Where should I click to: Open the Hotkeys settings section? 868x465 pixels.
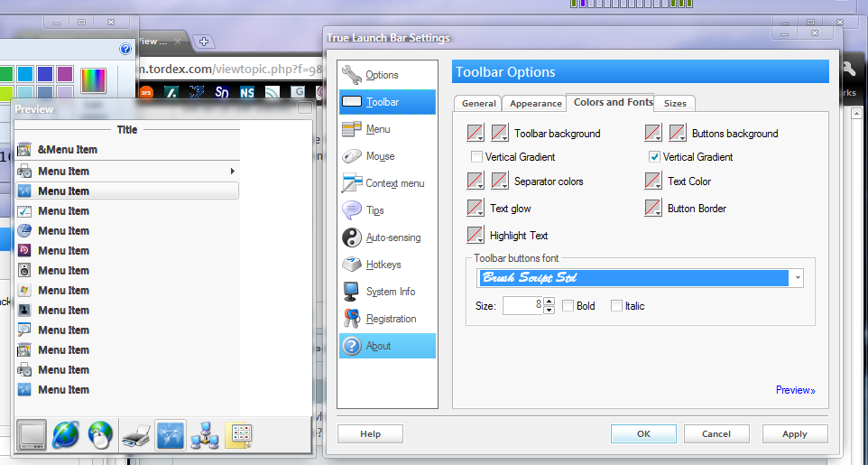(x=383, y=265)
